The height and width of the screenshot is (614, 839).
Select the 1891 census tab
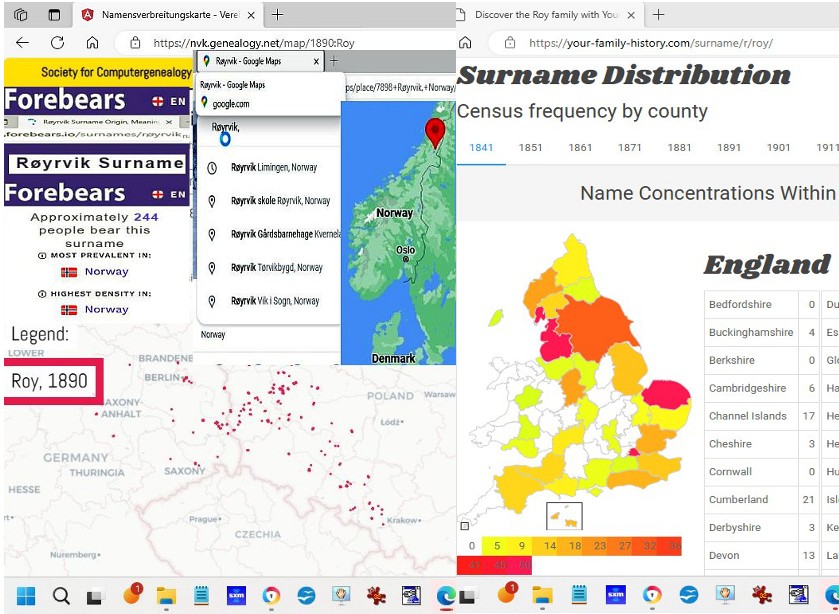pyautogui.click(x=729, y=148)
